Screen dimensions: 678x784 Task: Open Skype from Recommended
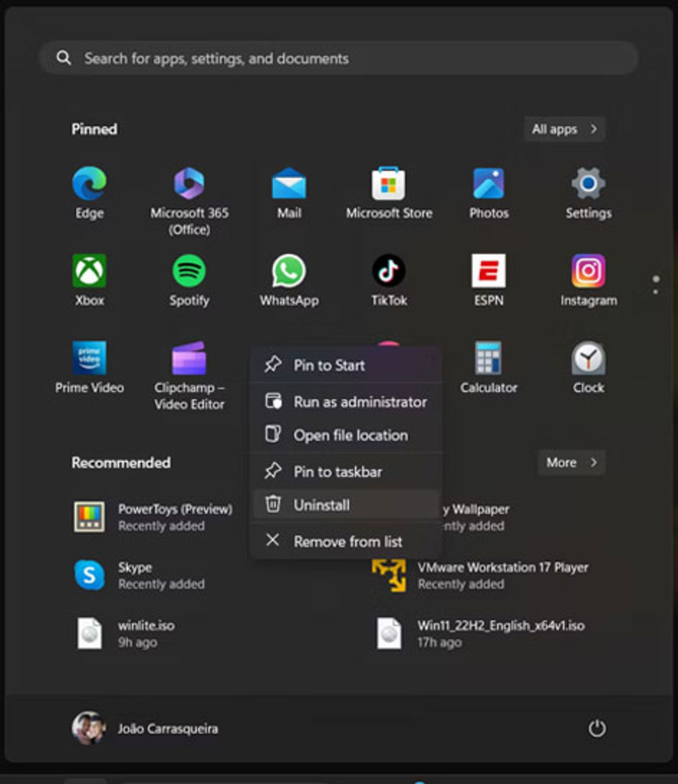[x=139, y=575]
